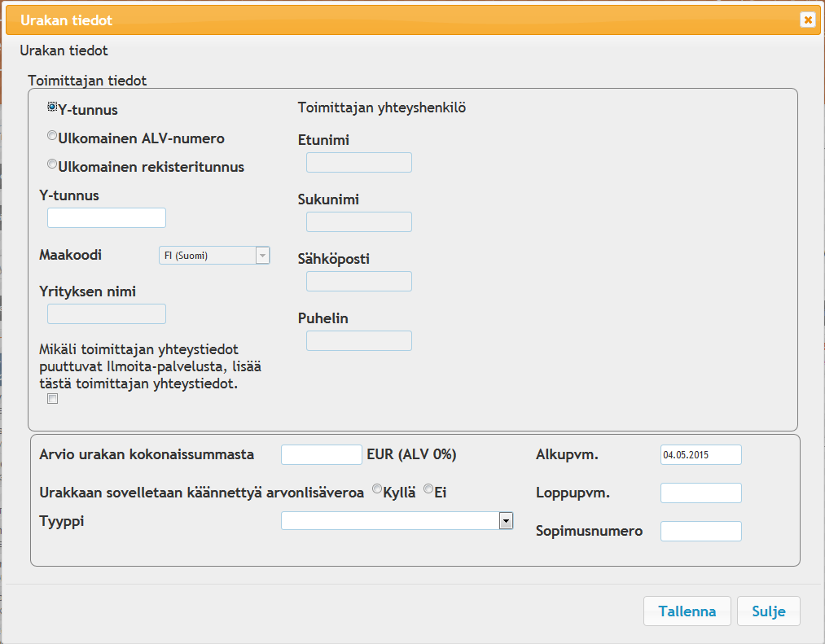Click the EUR (ALV 0%) label
The height and width of the screenshot is (644, 825).
tap(411, 454)
